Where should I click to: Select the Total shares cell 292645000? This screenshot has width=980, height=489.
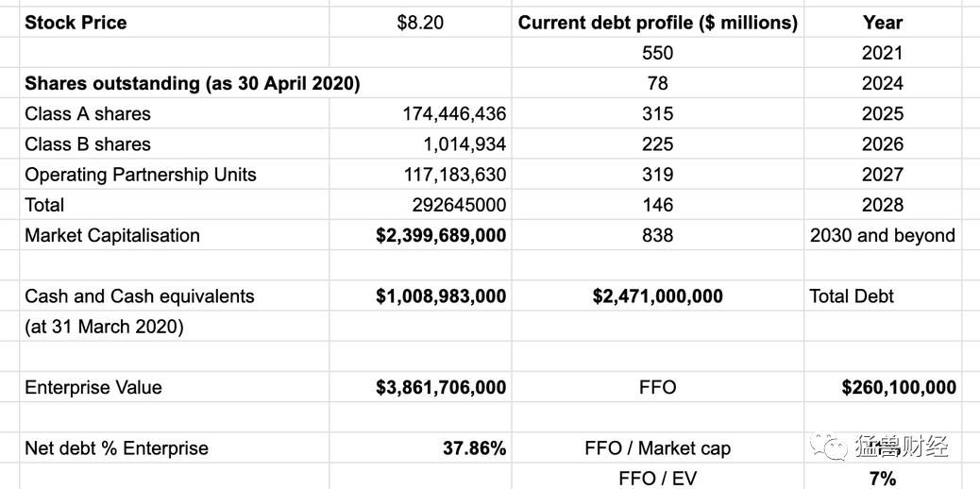pyautogui.click(x=459, y=205)
